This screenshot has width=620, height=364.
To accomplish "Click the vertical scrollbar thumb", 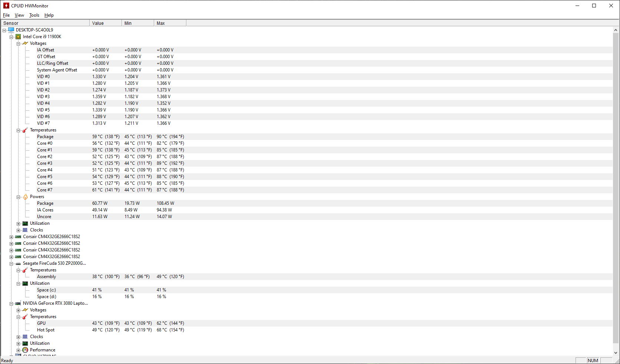I will tap(616, 188).
